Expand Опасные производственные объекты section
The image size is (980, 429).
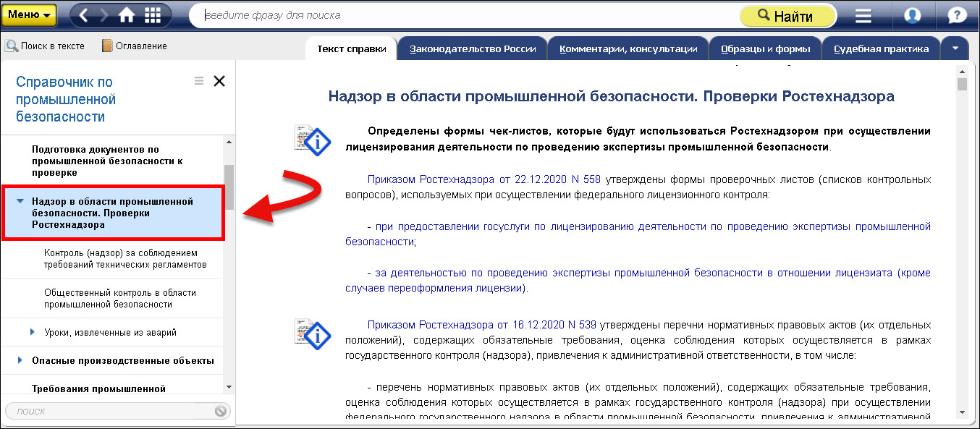pos(20,360)
